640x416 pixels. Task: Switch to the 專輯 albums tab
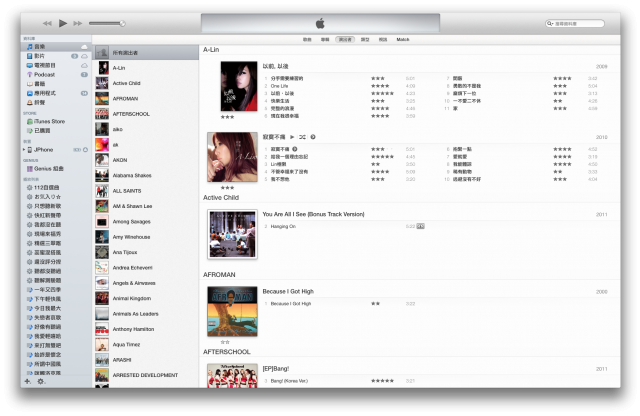[x=325, y=40]
